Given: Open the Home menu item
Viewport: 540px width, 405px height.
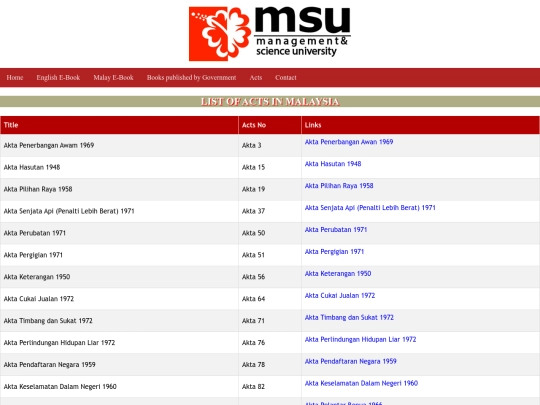Looking at the screenshot, I should point(15,77).
